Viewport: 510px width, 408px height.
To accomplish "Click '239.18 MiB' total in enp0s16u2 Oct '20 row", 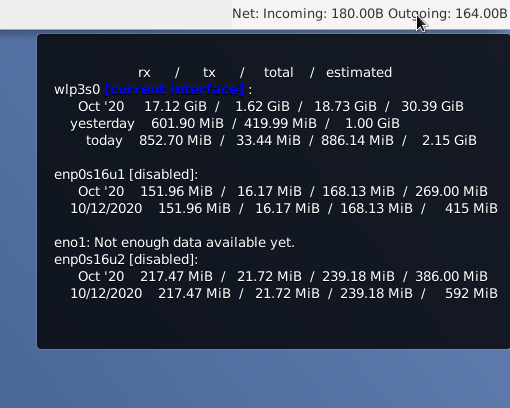I will coord(358,277).
